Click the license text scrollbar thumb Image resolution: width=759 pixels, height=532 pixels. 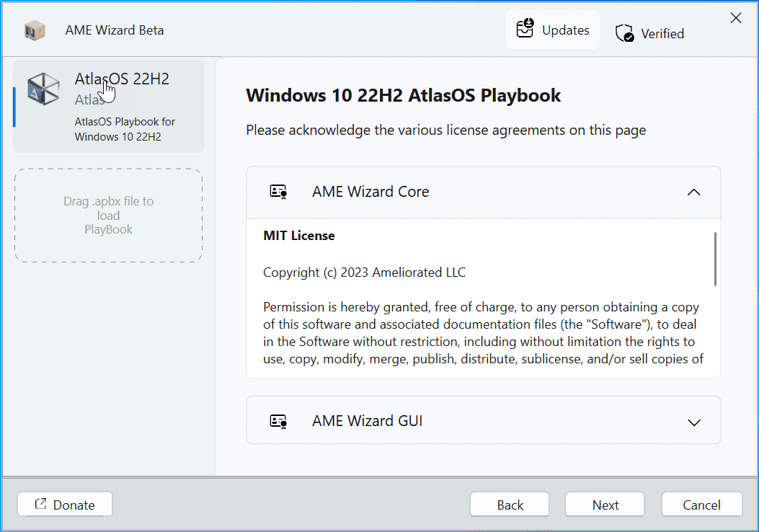pos(714,258)
